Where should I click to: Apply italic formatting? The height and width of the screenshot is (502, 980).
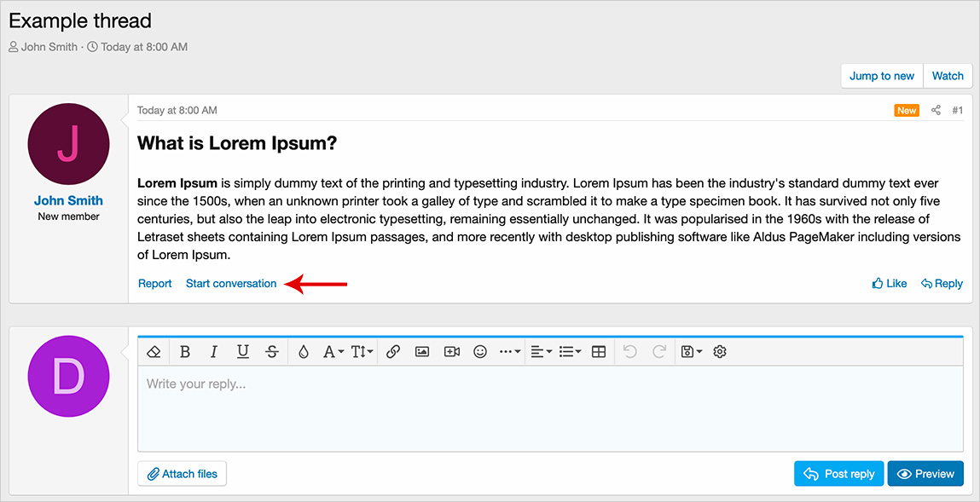point(213,351)
